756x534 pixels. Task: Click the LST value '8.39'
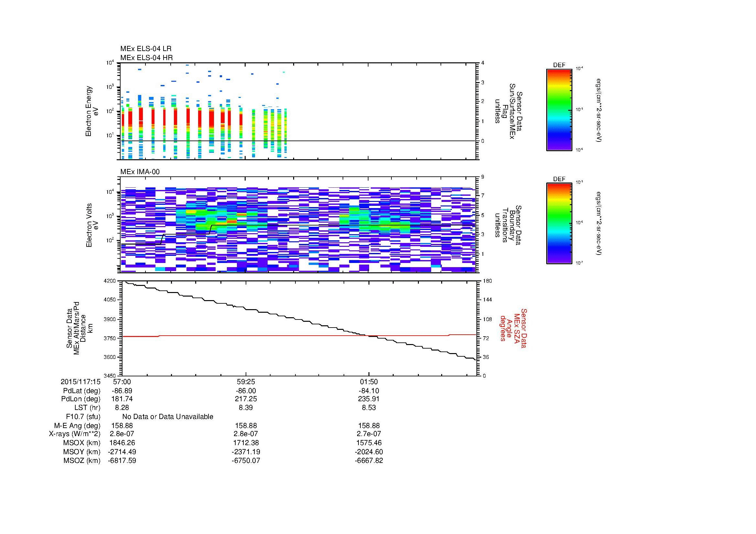246,408
